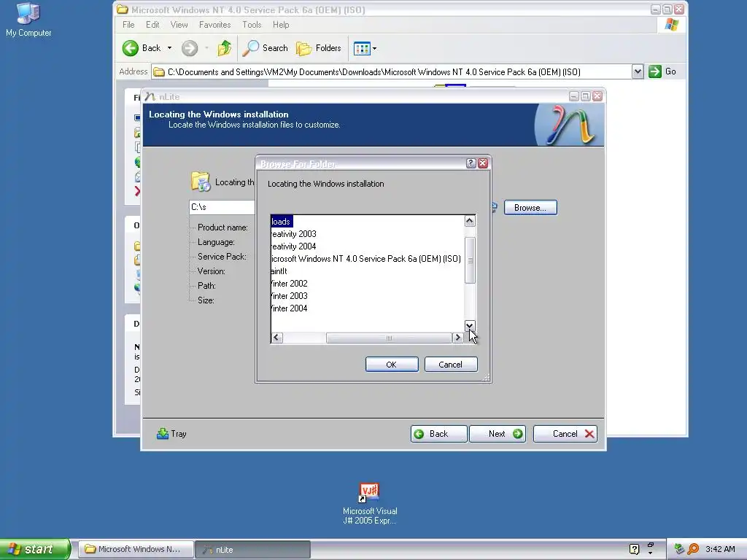Click folder list scroll down arrow
The image size is (747, 560).
coord(470,326)
